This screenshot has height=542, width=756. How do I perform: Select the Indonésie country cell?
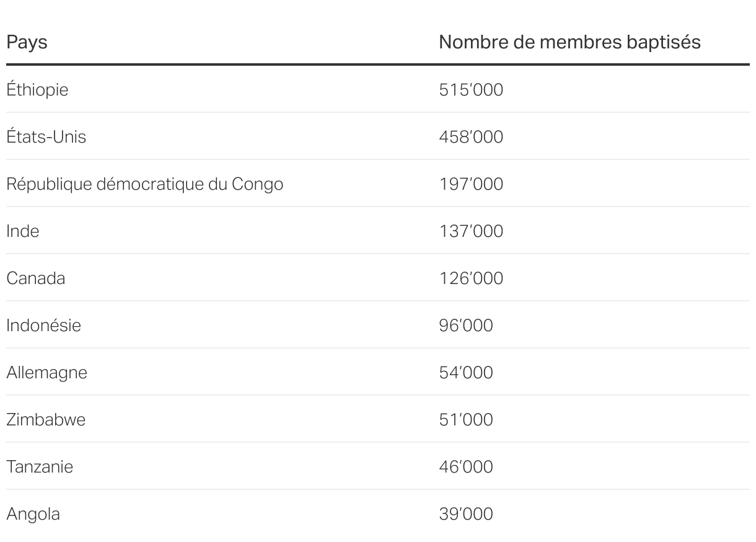43,326
